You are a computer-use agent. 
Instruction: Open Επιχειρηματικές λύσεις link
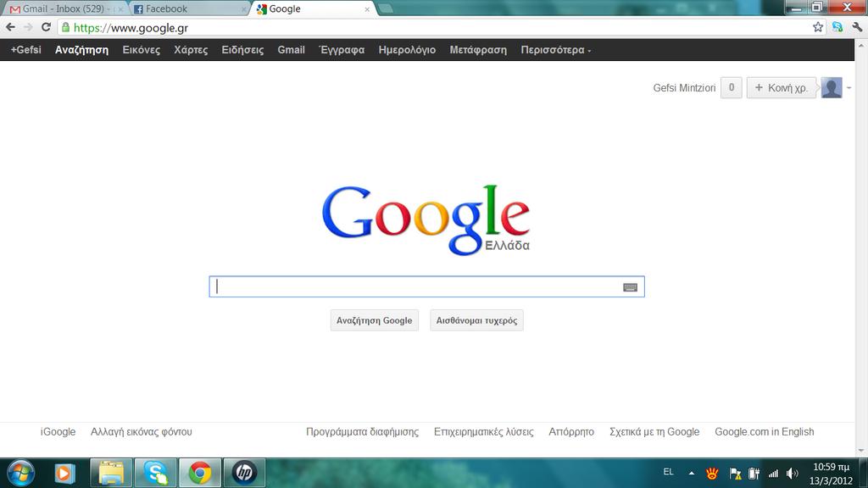click(x=483, y=431)
